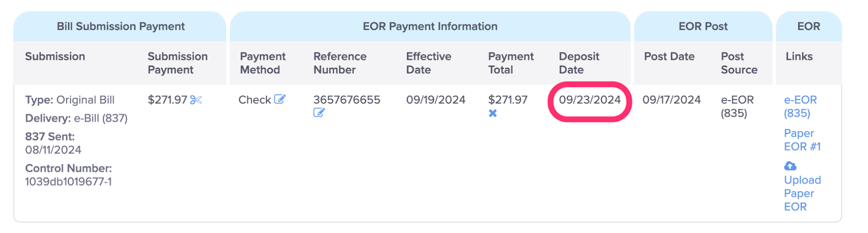Image resolution: width=868 pixels, height=233 pixels.
Task: Remove payment total with the blue X icon
Action: click(x=493, y=113)
